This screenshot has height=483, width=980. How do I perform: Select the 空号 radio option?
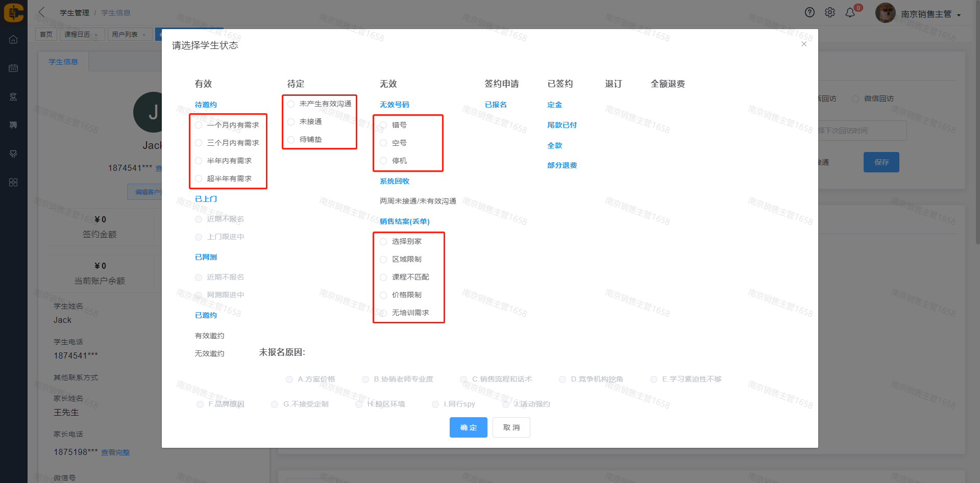384,143
